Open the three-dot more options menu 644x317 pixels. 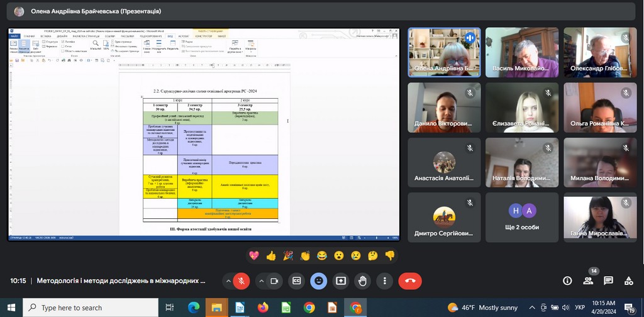click(385, 281)
